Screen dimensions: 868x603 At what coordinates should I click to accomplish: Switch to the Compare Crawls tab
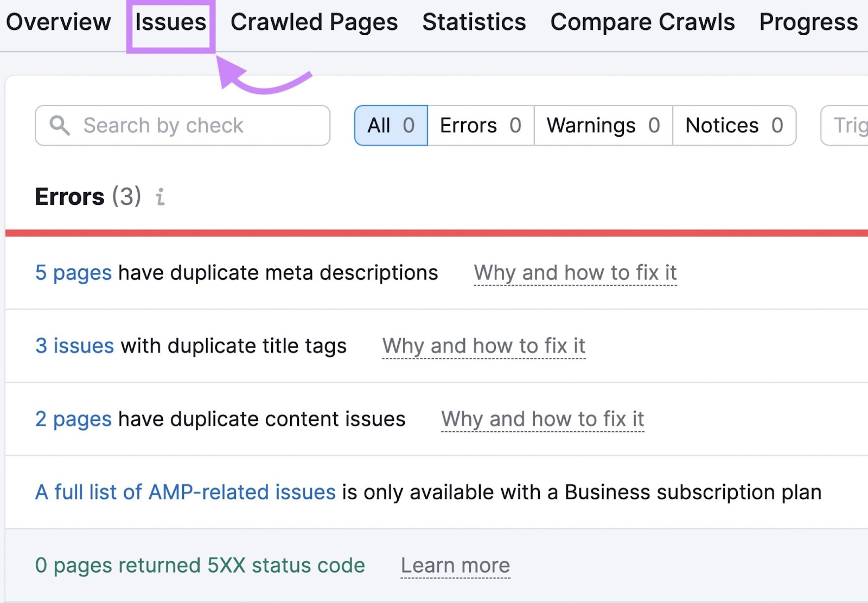point(642,22)
